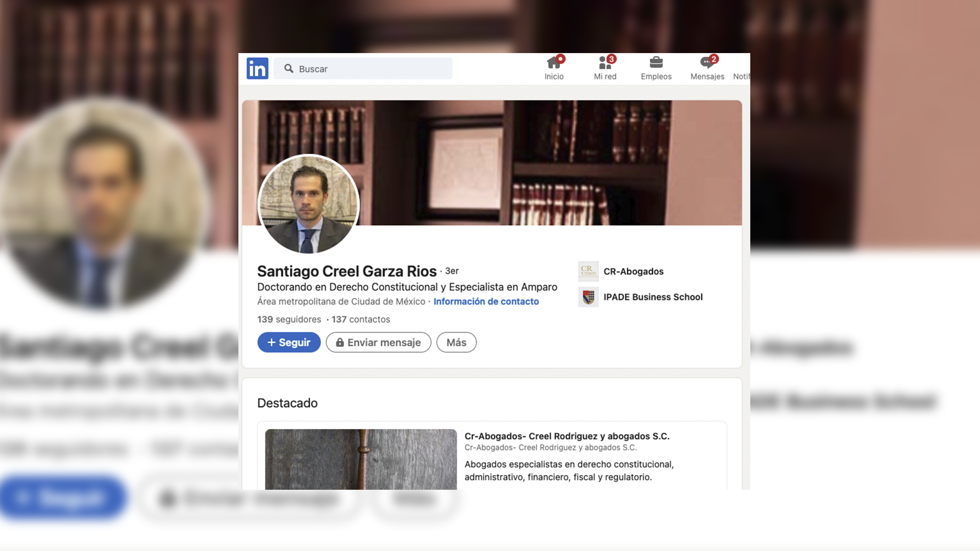
Task: Open Información de contacto link
Action: [x=486, y=302]
